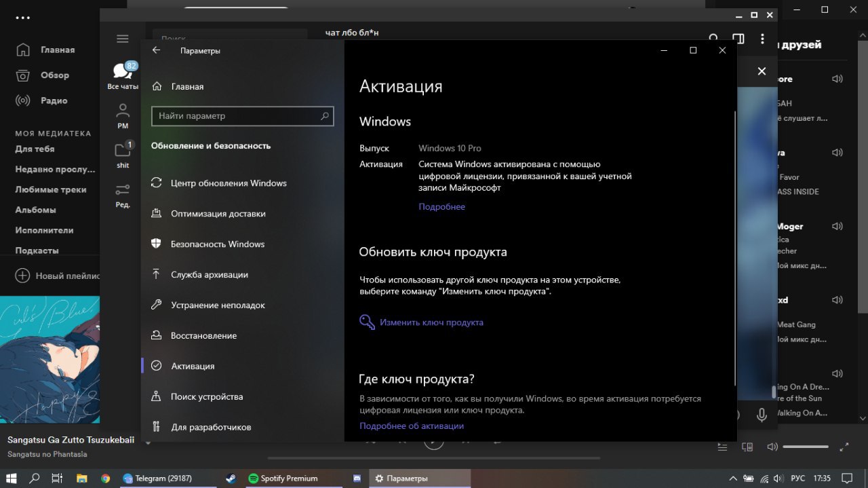Viewport: 868px width, 488px height.
Task: Click Spotify full screen expand icon
Action: (844, 447)
